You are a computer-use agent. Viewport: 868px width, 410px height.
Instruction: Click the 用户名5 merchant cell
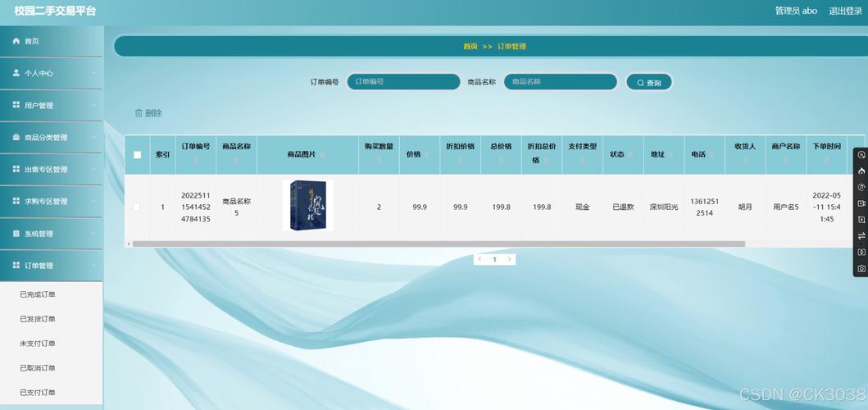(x=785, y=207)
